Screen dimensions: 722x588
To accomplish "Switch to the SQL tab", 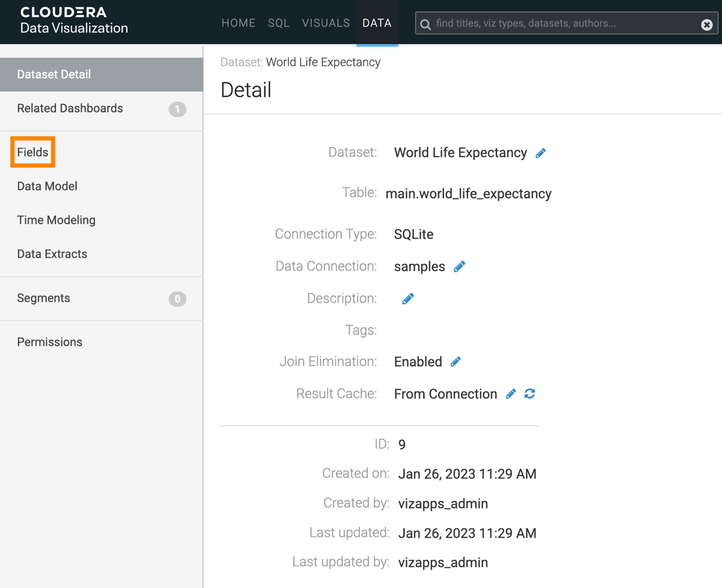I will 279,23.
